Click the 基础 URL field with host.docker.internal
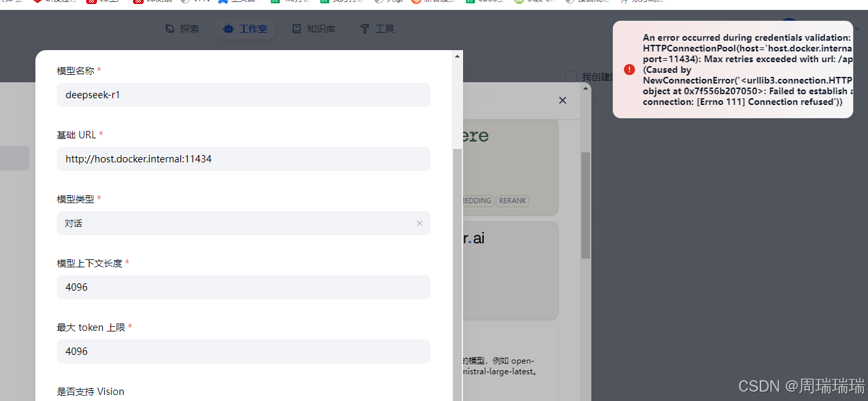 click(x=243, y=159)
